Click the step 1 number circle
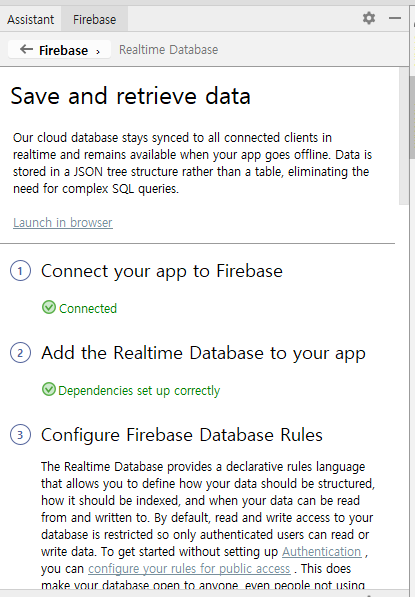The width and height of the screenshot is (415, 597). (x=20, y=271)
